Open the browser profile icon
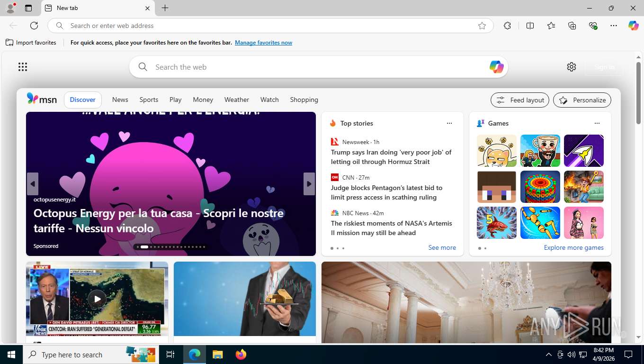 pyautogui.click(x=10, y=8)
